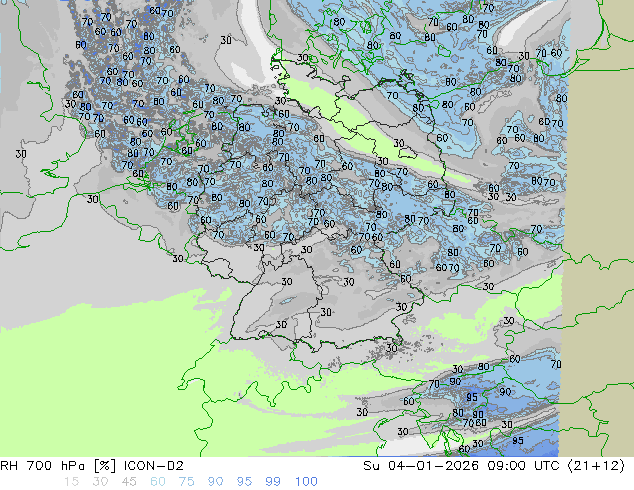
Task: Click the '09:00 UTC' time text
Action: pyautogui.click(x=523, y=466)
